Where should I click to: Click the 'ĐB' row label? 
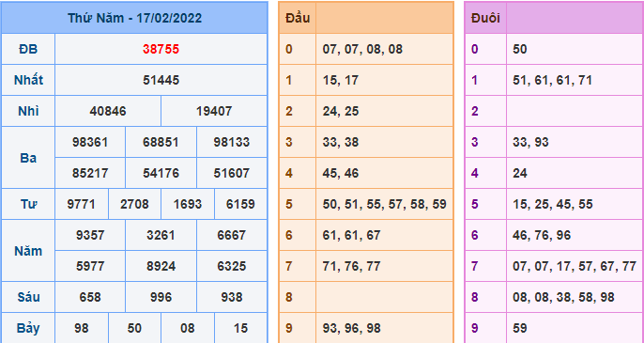tap(28, 50)
